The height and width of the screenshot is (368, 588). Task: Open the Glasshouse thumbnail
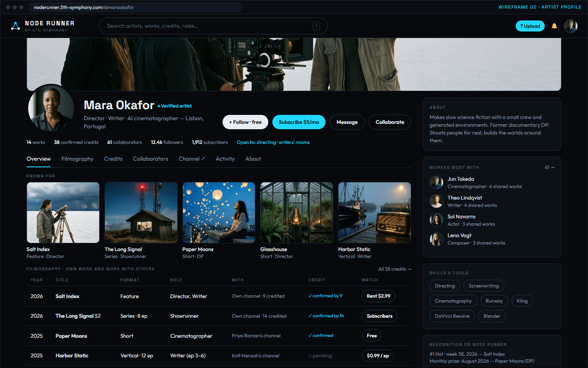[297, 213]
